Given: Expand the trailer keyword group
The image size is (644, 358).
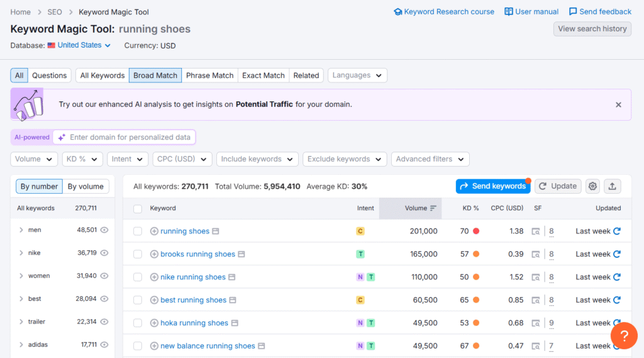Looking at the screenshot, I should coord(21,322).
